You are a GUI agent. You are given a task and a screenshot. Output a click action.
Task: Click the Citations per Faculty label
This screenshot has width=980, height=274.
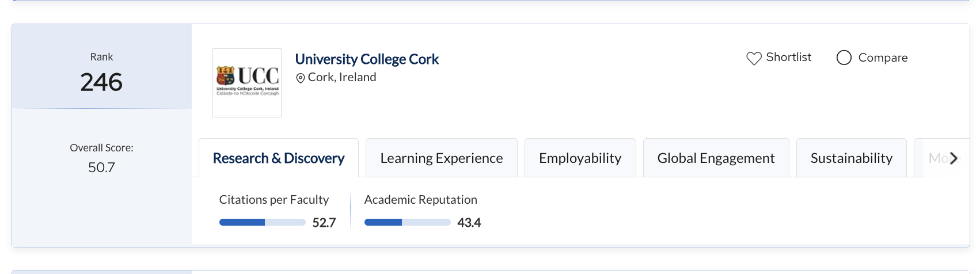click(x=274, y=200)
